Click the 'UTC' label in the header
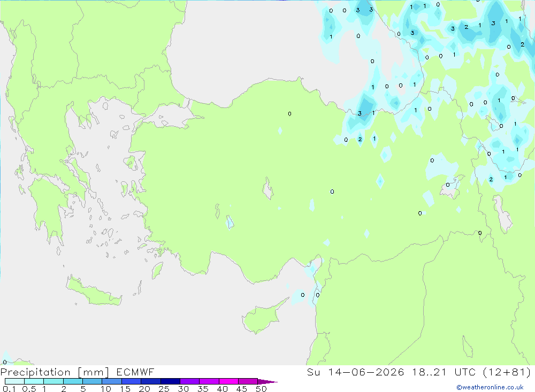Viewport: 535px width, 392px height. coord(465,372)
